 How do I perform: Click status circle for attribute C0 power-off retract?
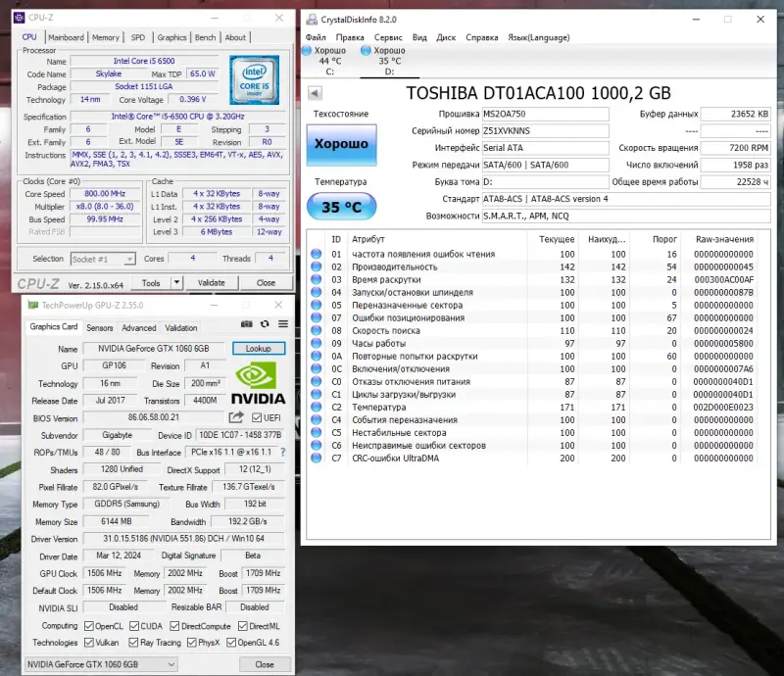click(316, 381)
